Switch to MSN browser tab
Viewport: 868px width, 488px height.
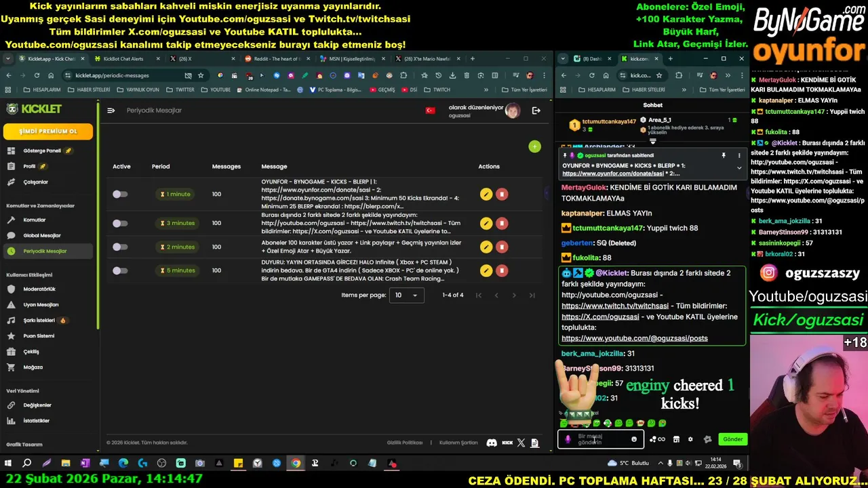[x=351, y=59]
